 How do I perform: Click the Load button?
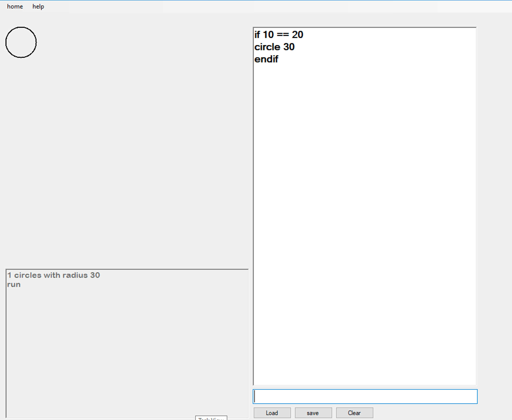click(272, 413)
